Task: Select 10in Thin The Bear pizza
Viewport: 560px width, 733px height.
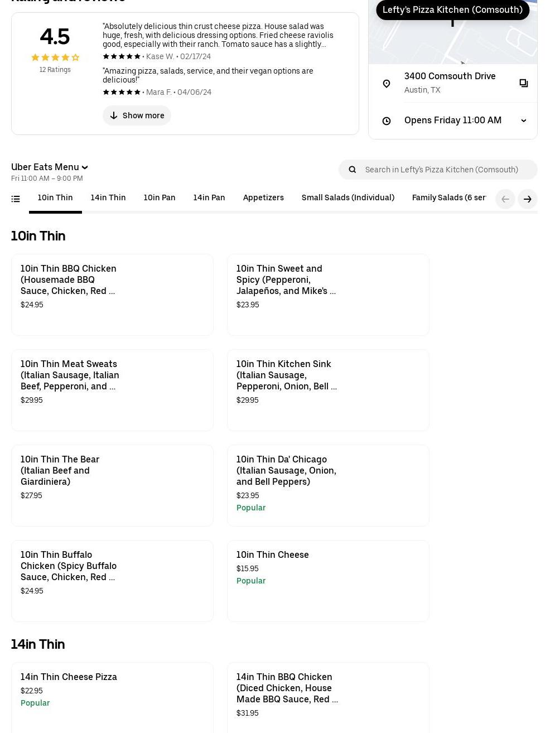Action: [x=112, y=485]
